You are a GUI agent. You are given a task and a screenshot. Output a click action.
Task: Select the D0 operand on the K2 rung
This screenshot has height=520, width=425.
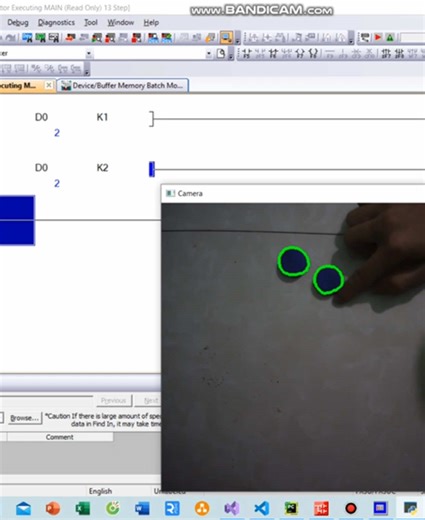41,168
